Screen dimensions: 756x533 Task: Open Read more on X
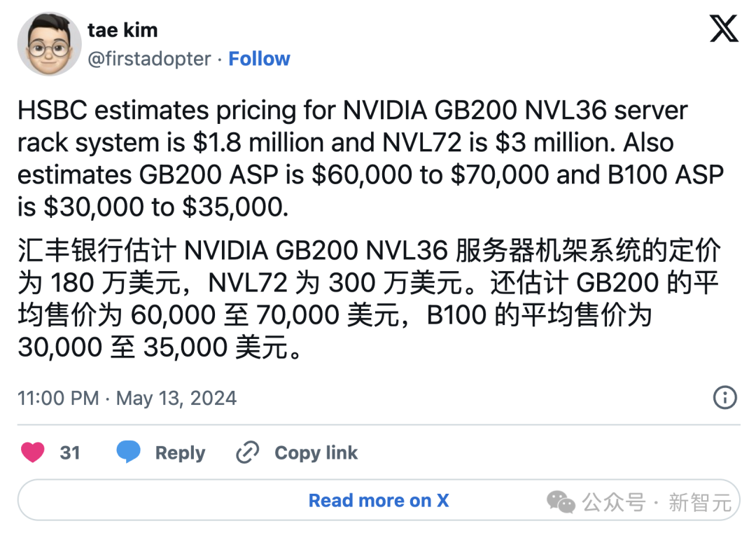tap(378, 500)
